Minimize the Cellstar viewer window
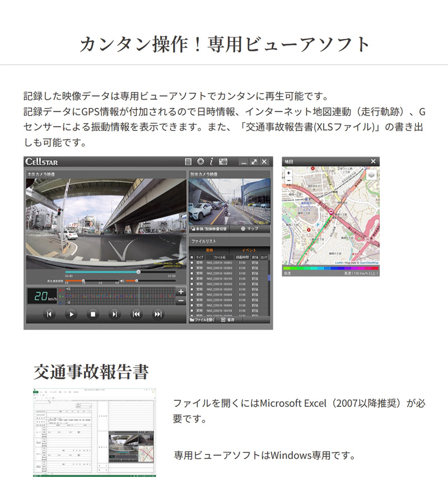 click(x=244, y=162)
